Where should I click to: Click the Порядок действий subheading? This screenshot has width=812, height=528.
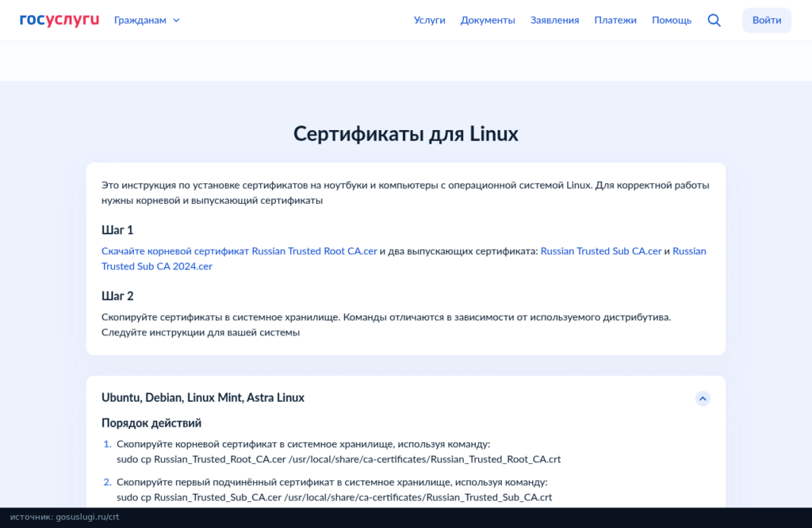point(151,423)
